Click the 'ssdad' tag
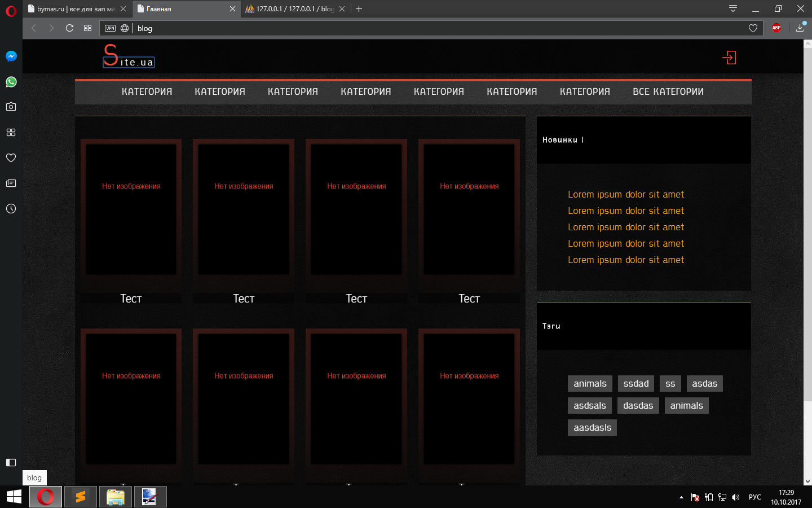The image size is (812, 508). (636, 384)
